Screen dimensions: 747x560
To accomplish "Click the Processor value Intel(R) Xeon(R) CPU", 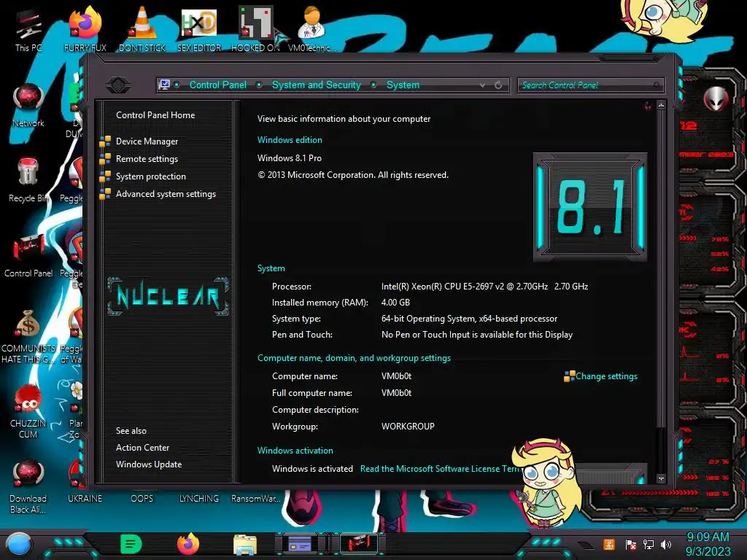I will (484, 286).
